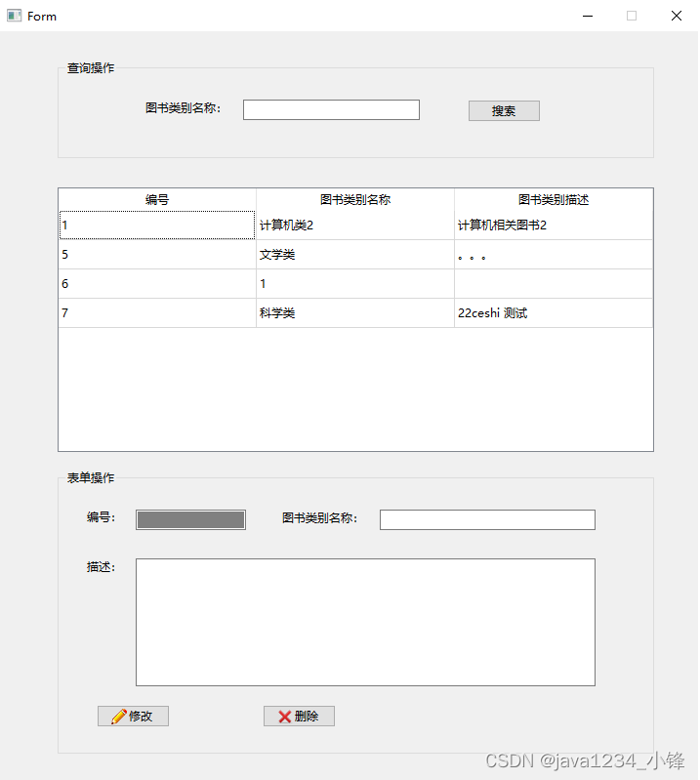Click the 修改 button with pencil icon
This screenshot has width=700, height=780.
(134, 718)
